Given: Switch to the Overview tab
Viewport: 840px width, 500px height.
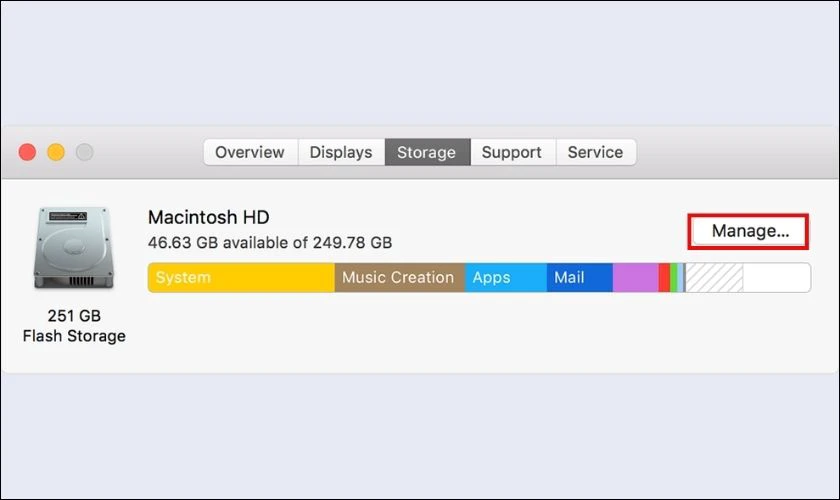Looking at the screenshot, I should (250, 152).
